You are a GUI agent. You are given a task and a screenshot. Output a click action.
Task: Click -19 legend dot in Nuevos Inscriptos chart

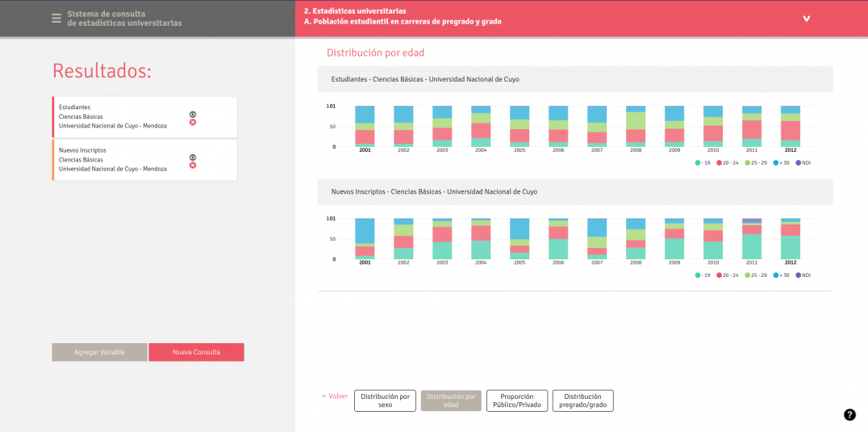[x=697, y=275]
